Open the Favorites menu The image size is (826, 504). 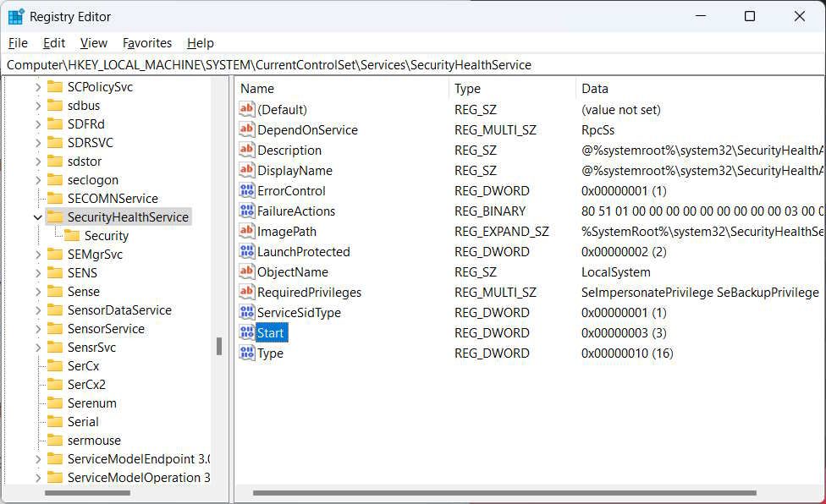tap(146, 43)
